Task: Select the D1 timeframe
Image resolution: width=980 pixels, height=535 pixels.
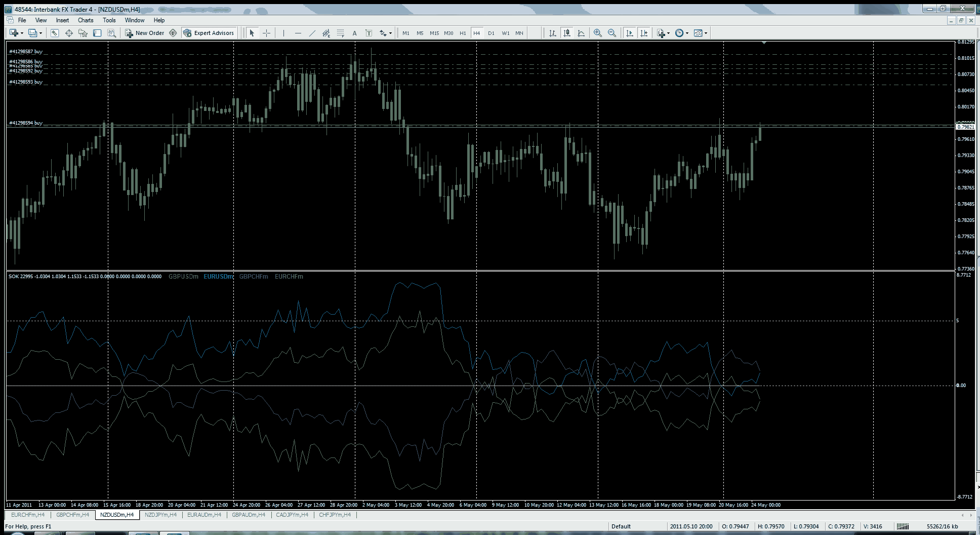Action: click(x=491, y=33)
